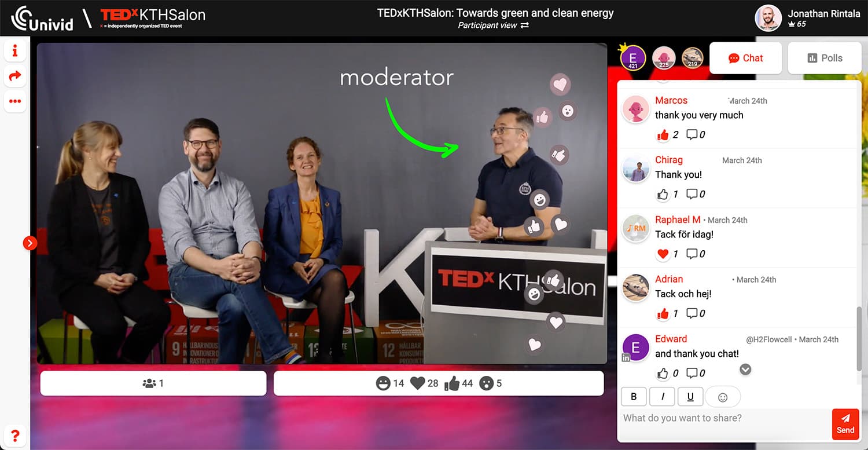Send the surprised face reaction

coord(487,383)
